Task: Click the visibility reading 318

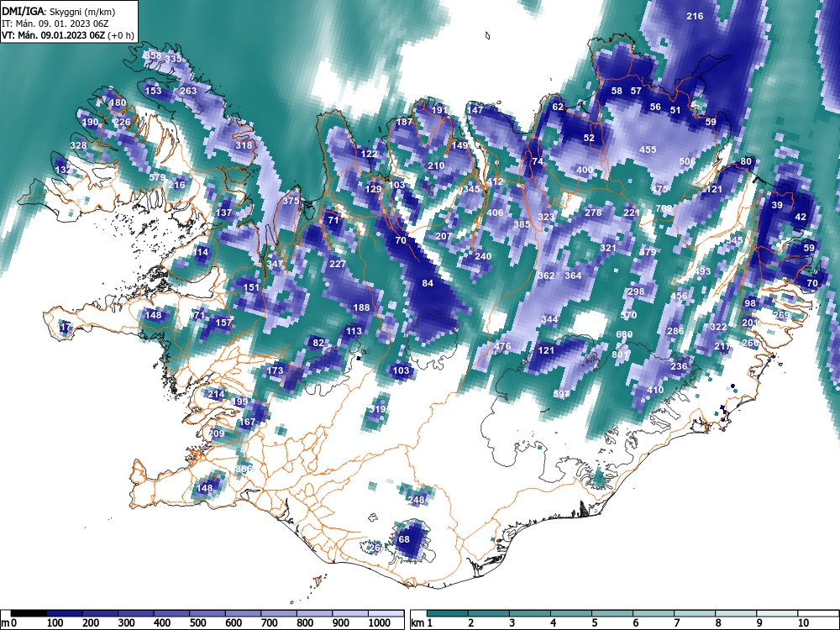Action: (x=244, y=145)
